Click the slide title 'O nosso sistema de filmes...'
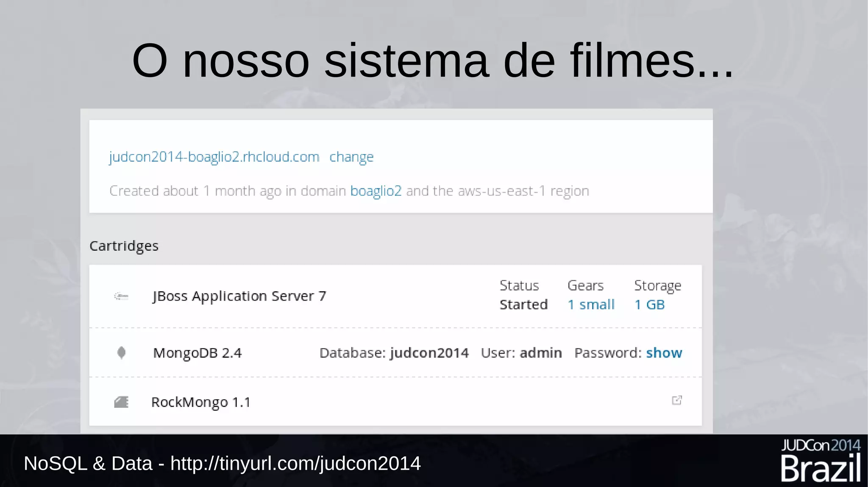This screenshot has width=868, height=487. tap(433, 61)
